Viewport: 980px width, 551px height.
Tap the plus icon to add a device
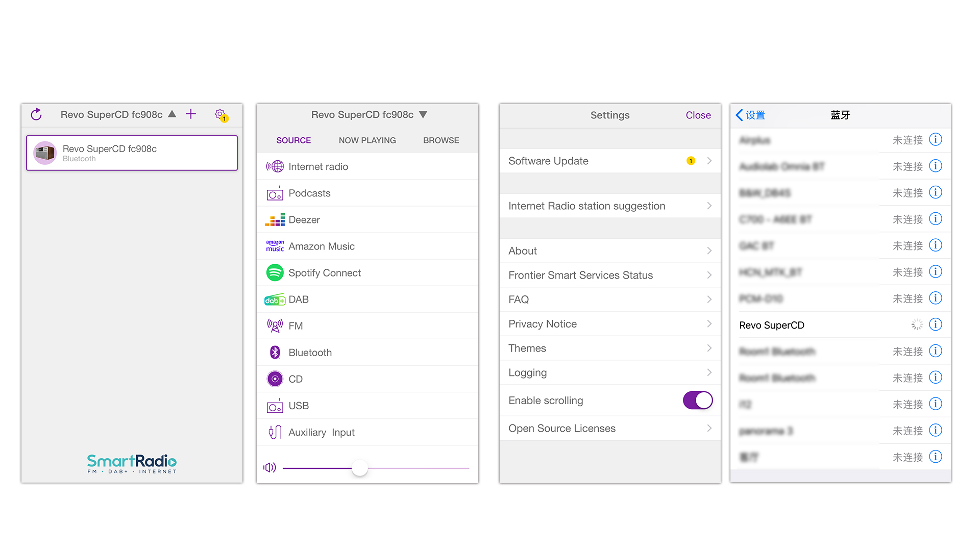tap(191, 114)
